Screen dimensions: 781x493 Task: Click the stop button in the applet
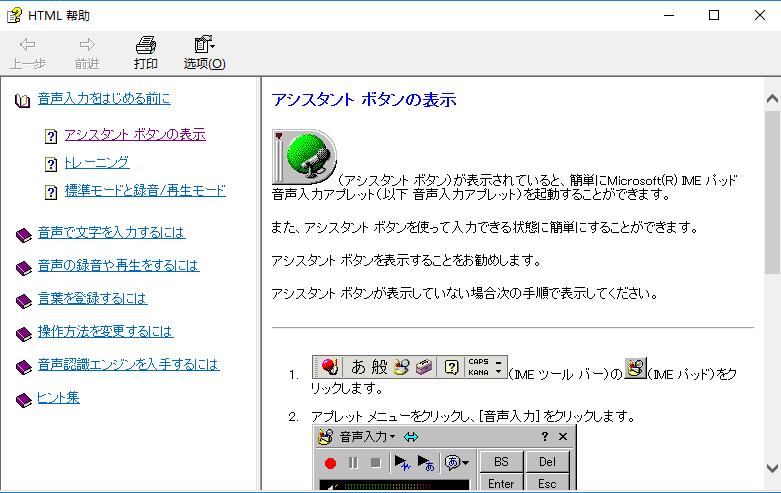tap(376, 463)
